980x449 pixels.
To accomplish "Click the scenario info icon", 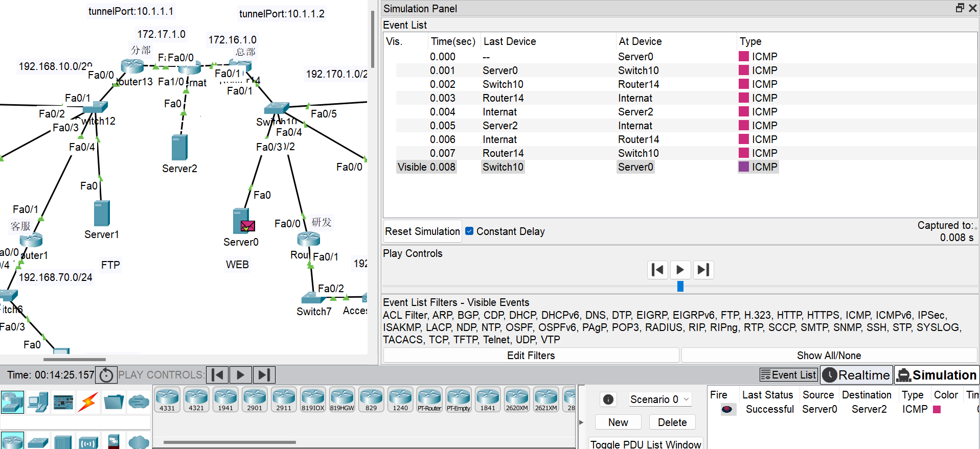I will coord(608,399).
